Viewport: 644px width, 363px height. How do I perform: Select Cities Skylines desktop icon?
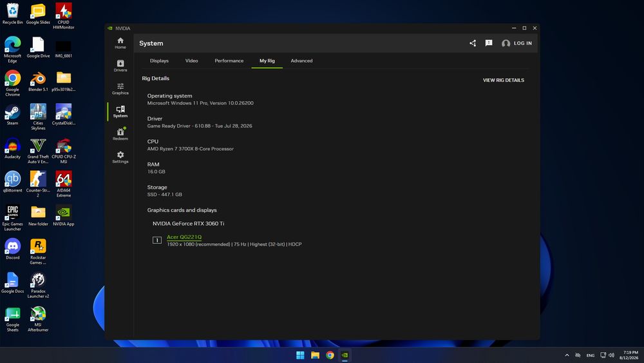[38, 117]
